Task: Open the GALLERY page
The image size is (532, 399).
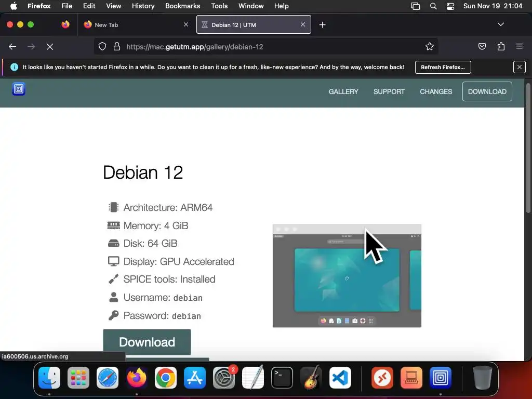Action: coord(343,91)
